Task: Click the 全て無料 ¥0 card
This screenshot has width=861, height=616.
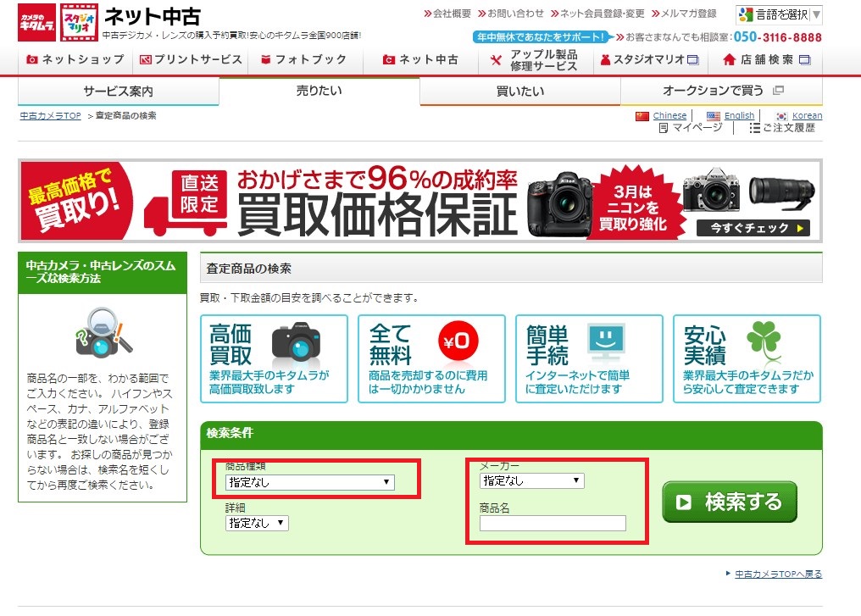Action: point(431,358)
